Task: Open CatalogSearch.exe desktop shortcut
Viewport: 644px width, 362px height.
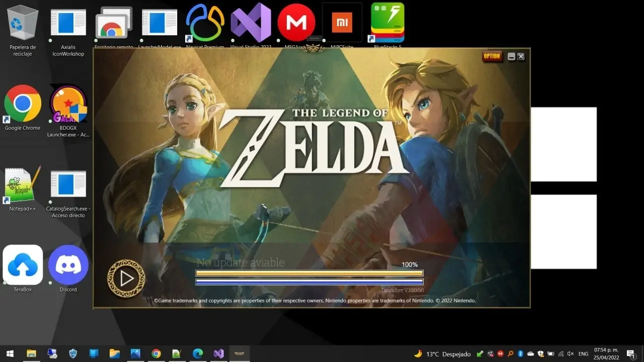Action: [x=68, y=194]
